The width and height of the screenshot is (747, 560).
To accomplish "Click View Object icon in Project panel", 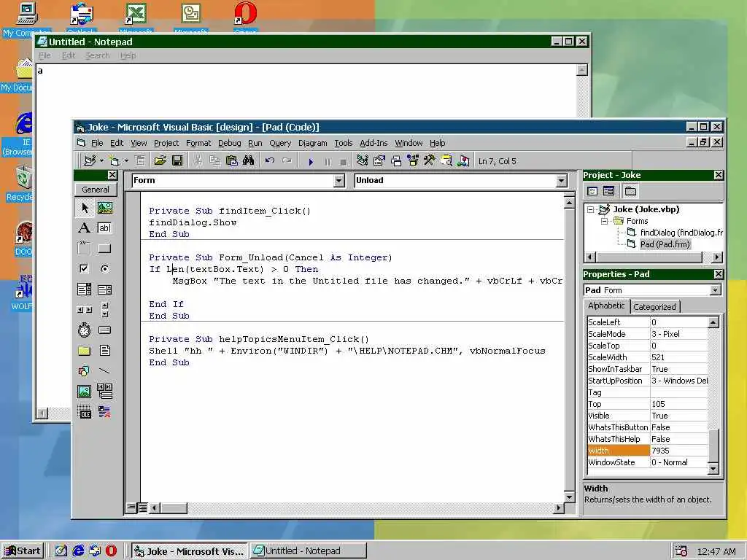I will click(x=608, y=191).
